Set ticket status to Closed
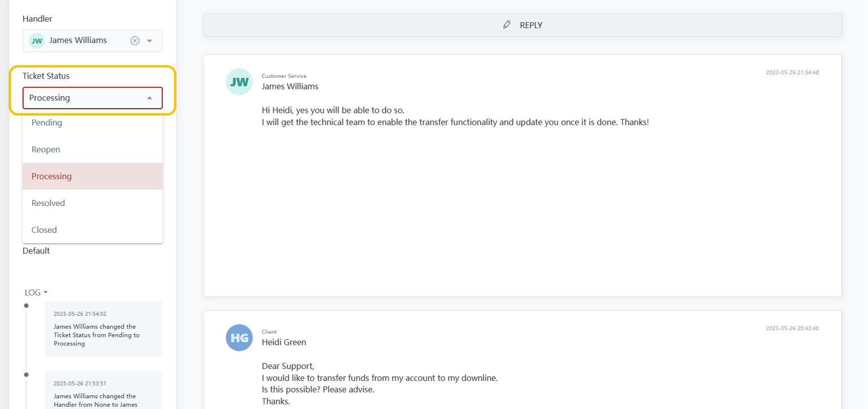This screenshot has height=409, width=868. (44, 230)
